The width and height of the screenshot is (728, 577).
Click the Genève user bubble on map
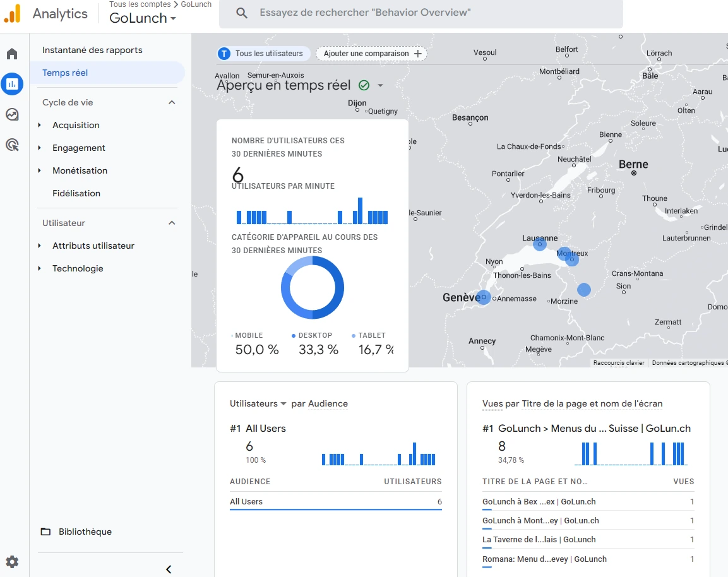[x=483, y=297]
